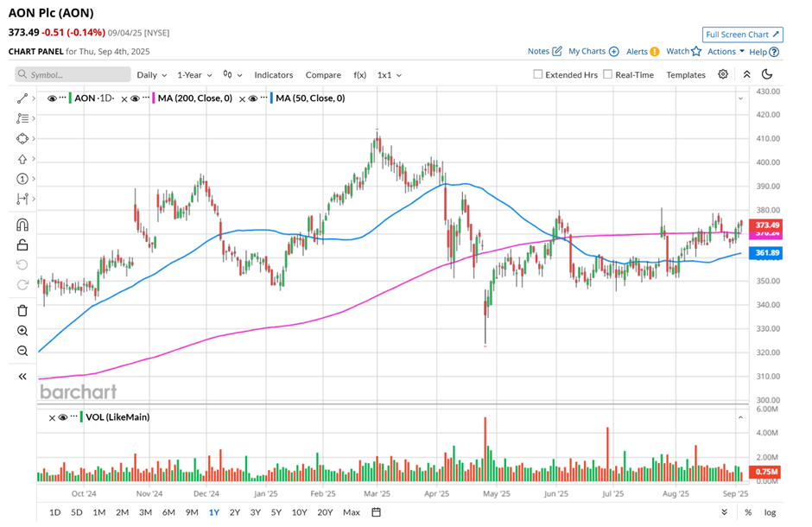Screen dimensions: 812x527
Task: Open the Daily frequency dropdown
Action: point(152,75)
